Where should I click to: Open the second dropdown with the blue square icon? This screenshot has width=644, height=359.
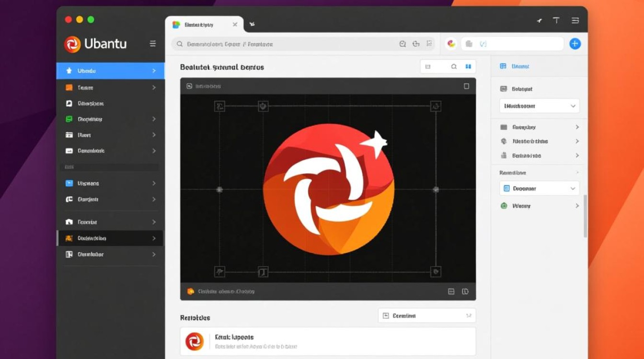[x=539, y=189]
